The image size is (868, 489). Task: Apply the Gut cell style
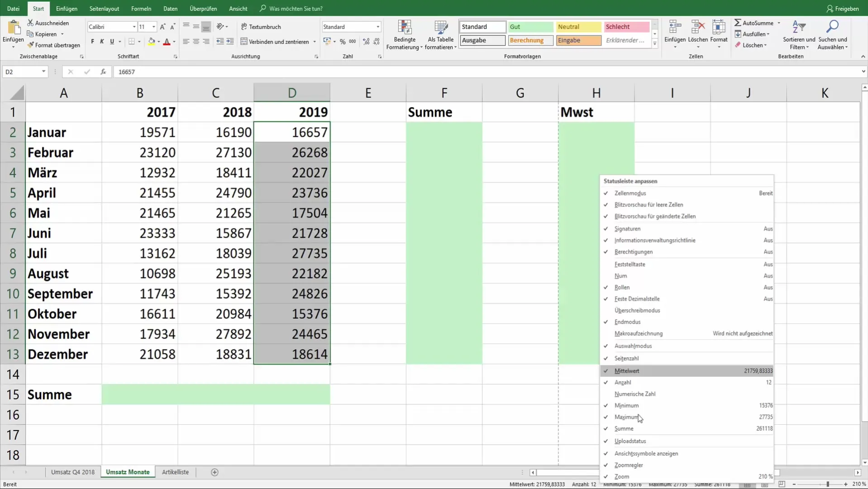[x=530, y=27]
